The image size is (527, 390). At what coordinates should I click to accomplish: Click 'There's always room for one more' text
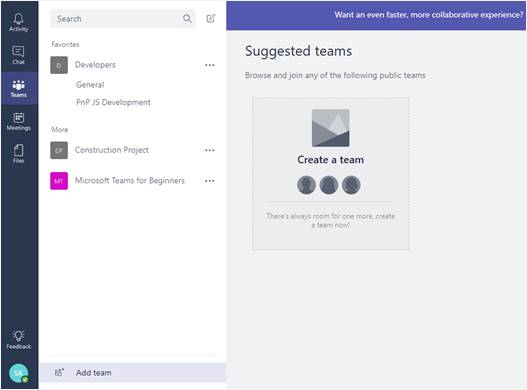tap(330, 220)
